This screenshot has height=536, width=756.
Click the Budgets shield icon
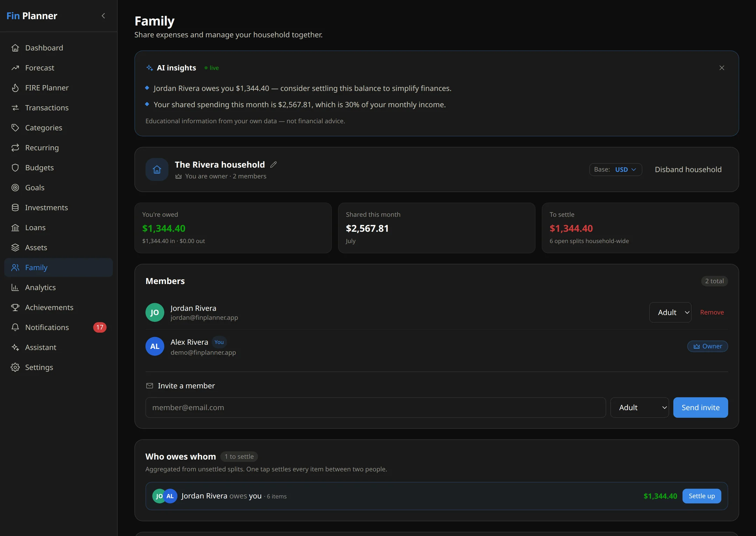click(x=15, y=167)
